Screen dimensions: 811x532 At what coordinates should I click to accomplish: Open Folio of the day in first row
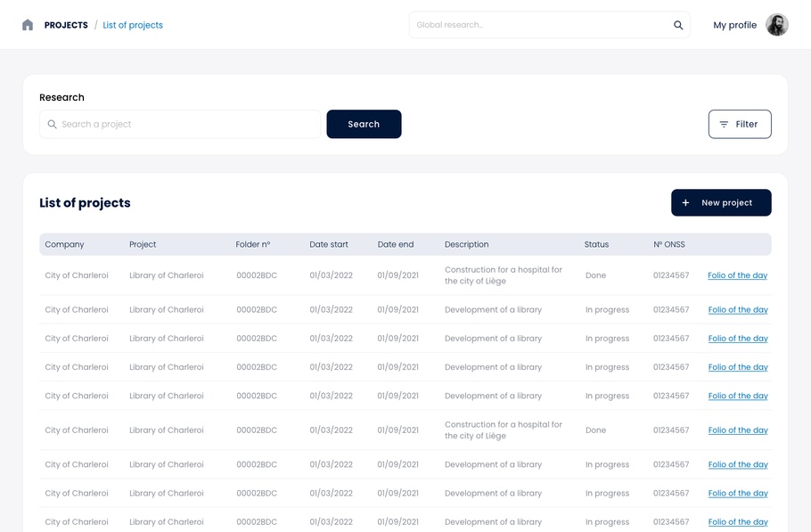(737, 275)
